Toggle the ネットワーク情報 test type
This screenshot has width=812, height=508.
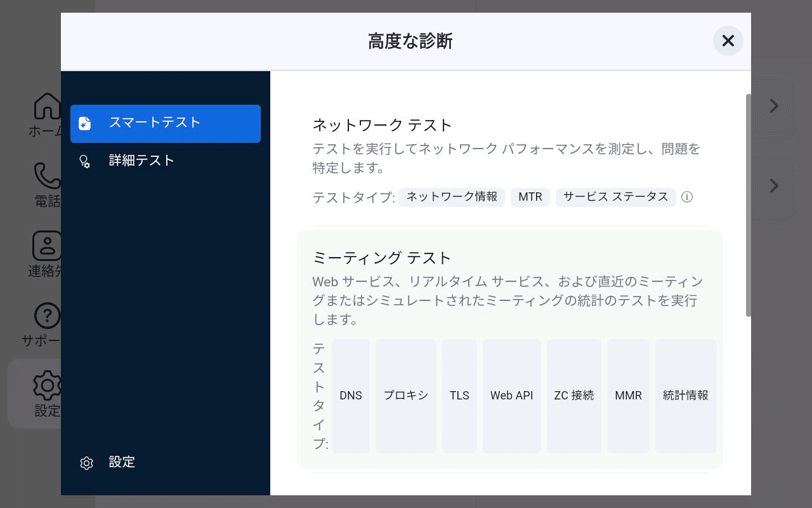click(451, 197)
